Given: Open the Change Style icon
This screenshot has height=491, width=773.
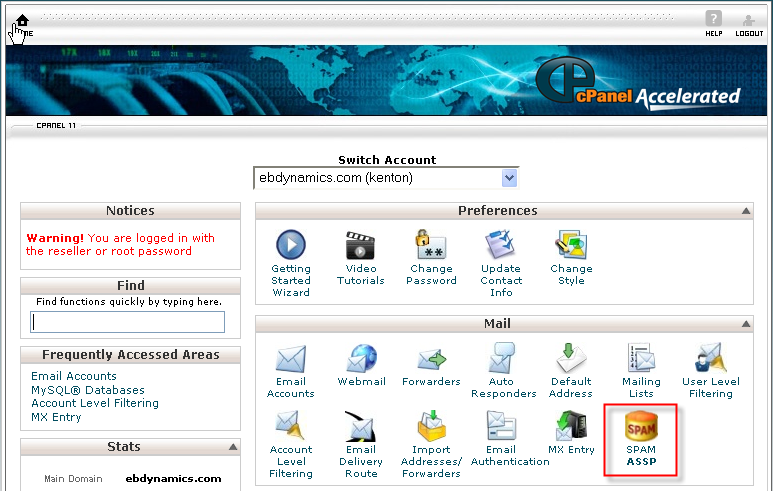Looking at the screenshot, I should tap(571, 245).
